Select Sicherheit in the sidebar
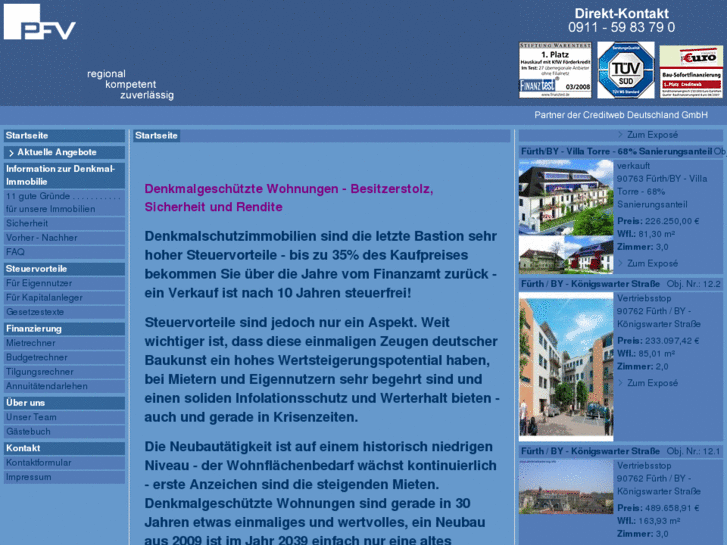 click(64, 224)
